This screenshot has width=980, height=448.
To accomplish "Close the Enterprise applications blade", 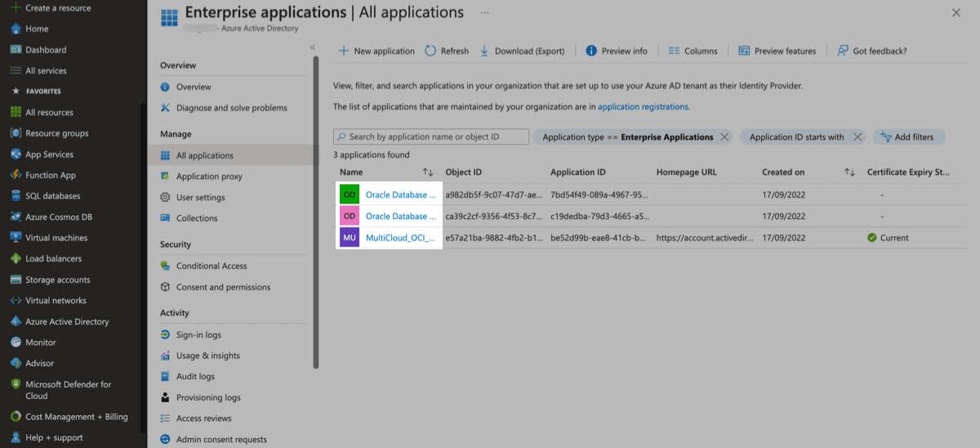I will pos(956,12).
